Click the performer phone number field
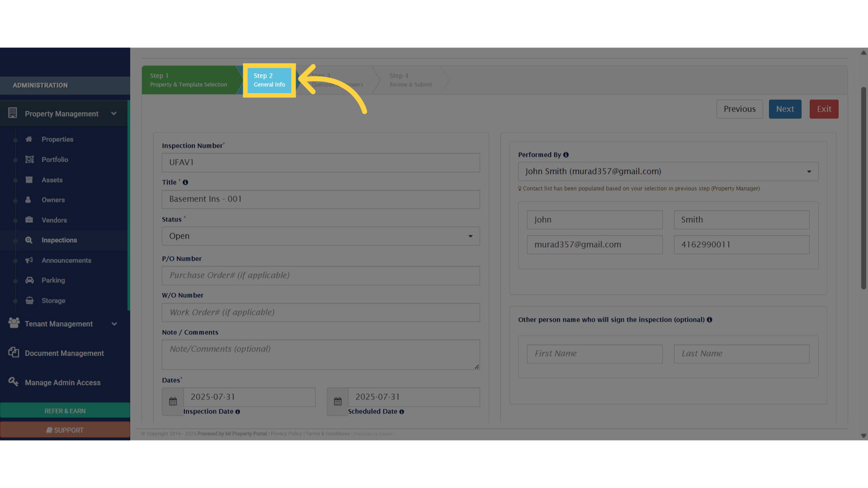Screen dimensions: 868x488 742,244
